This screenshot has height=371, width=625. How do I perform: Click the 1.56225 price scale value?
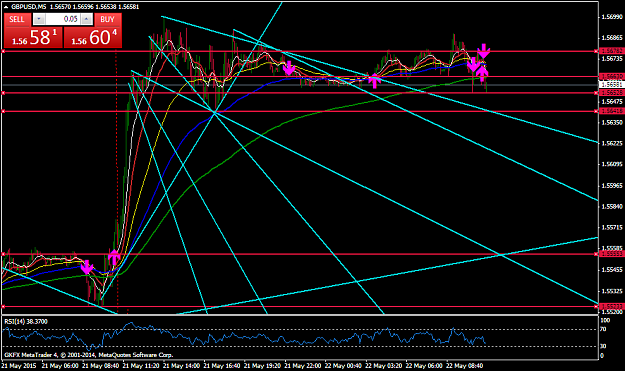(x=612, y=143)
